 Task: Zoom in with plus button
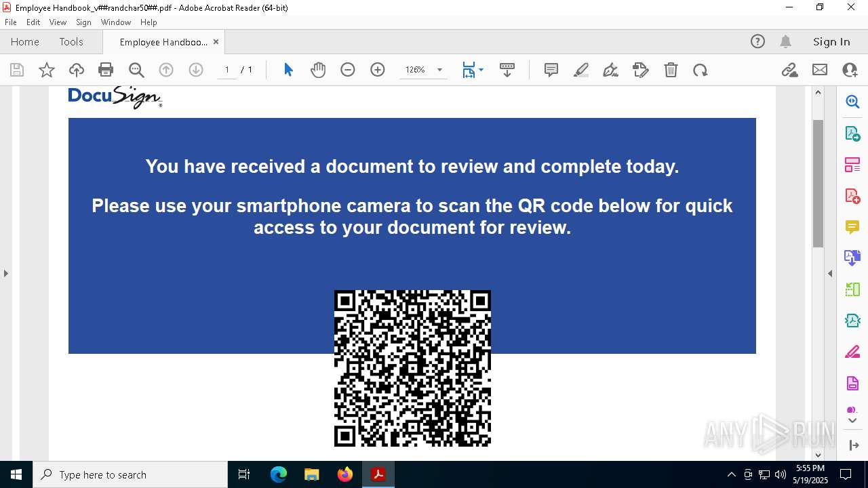(378, 70)
